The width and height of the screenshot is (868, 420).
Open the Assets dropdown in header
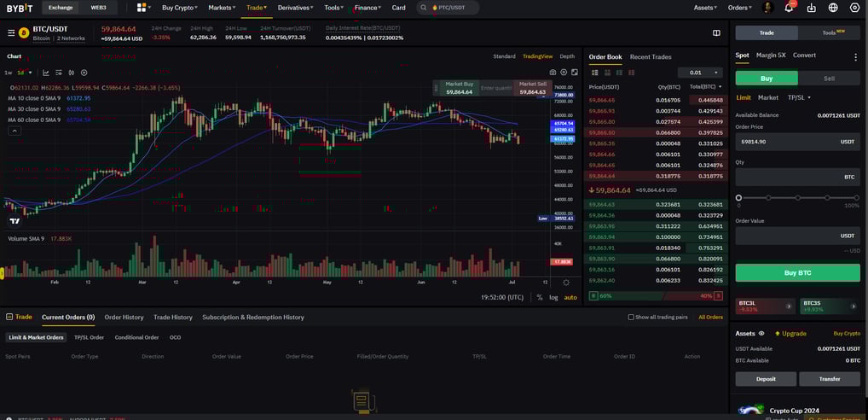[x=705, y=8]
